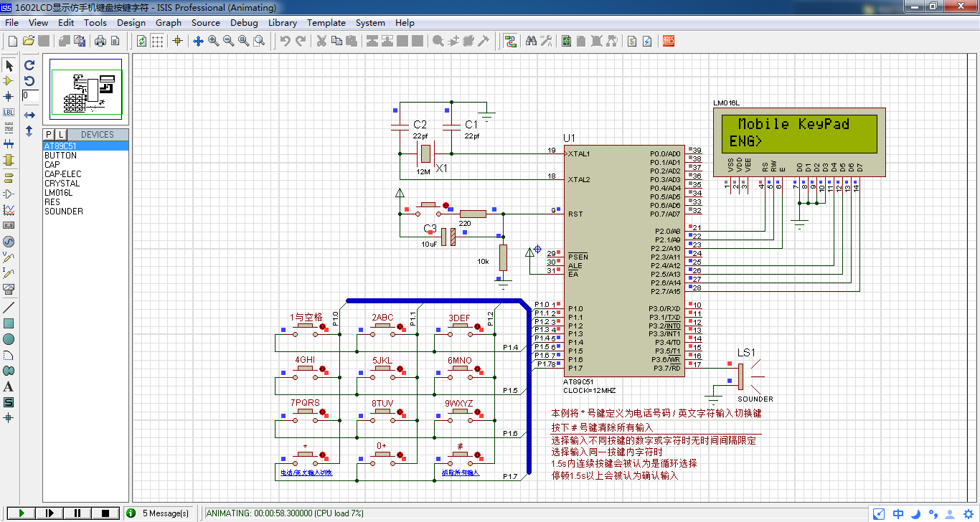Click the rotation angle input field
The width and height of the screenshot is (980, 522).
point(30,95)
